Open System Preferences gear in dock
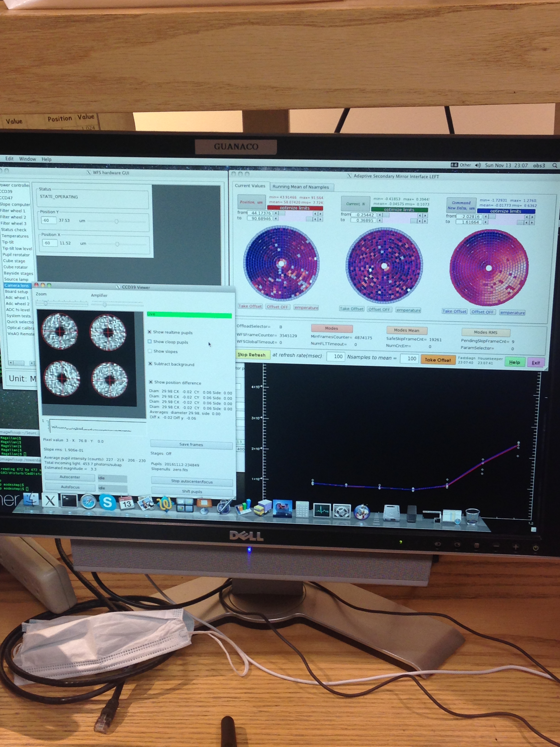This screenshot has height=747, width=560. (x=342, y=511)
